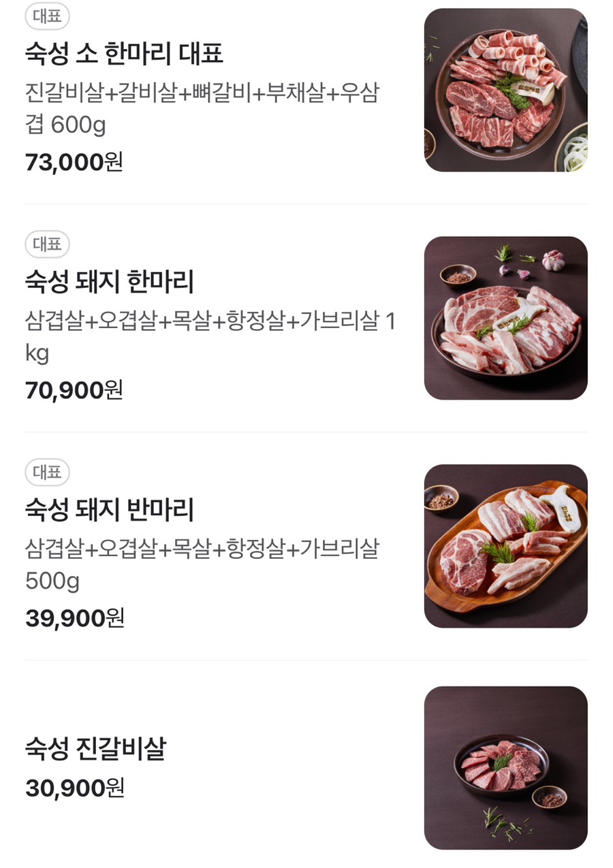Click the garlic bulb in the 돼지 한마리 photo
This screenshot has width=613, height=868.
pos(552,259)
